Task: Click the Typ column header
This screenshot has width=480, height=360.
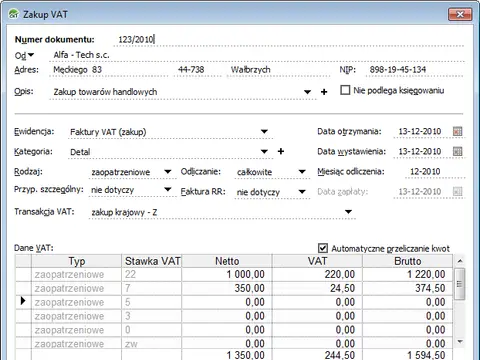Action: click(x=77, y=261)
